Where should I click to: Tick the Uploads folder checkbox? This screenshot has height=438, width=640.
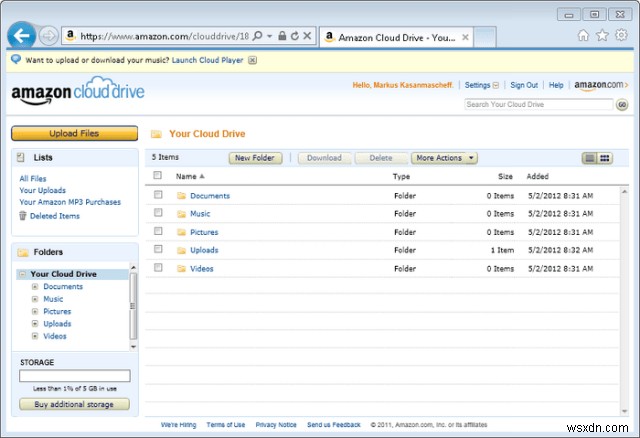[158, 250]
